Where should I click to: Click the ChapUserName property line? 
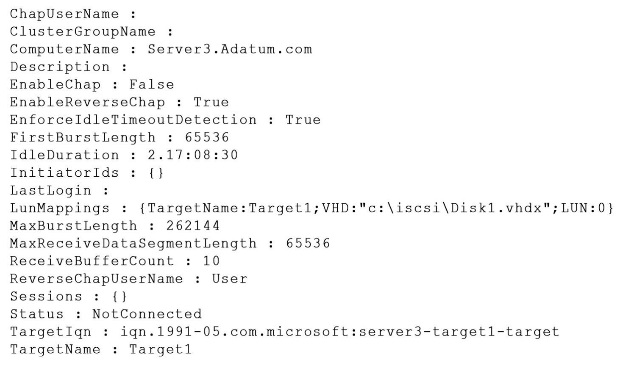(73, 14)
